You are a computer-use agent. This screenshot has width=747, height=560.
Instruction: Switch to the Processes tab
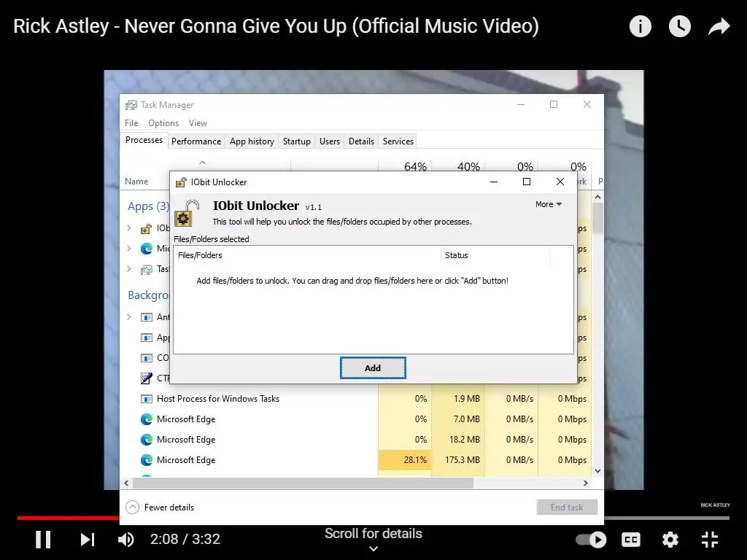144,140
